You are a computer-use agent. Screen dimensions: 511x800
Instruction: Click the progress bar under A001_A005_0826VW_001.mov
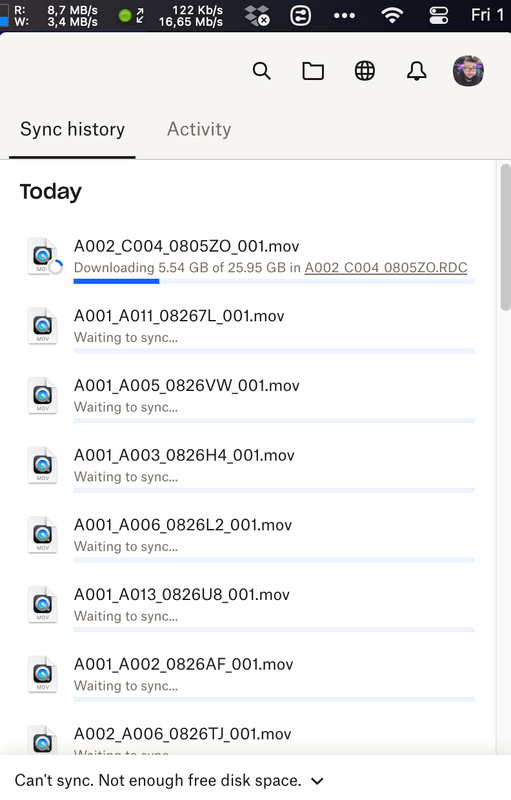(274, 420)
